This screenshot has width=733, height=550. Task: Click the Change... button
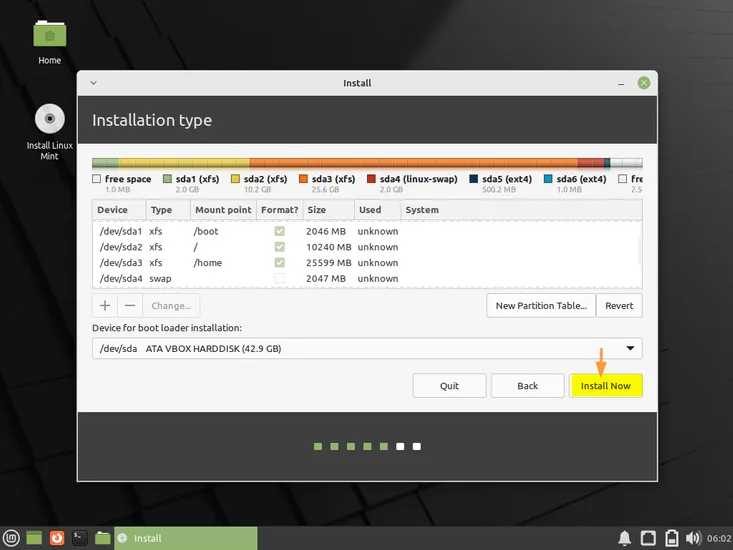(171, 306)
